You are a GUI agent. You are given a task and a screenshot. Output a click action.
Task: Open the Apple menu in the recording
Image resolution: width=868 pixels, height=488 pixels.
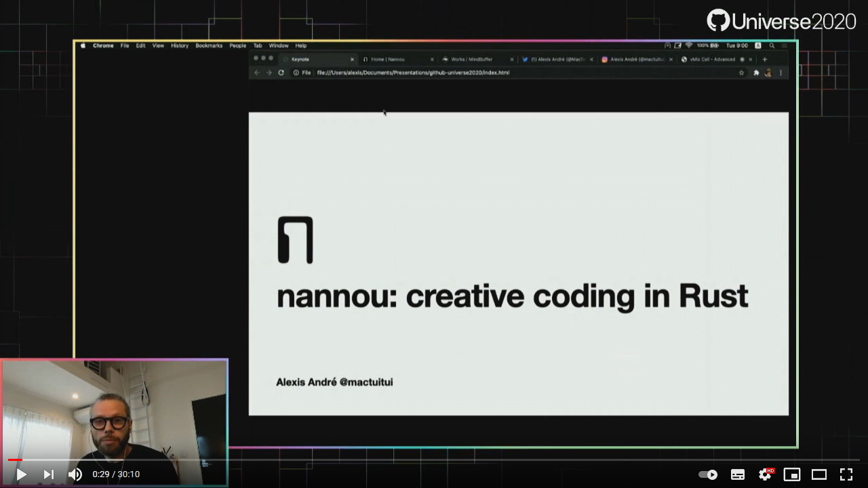[x=83, y=45]
